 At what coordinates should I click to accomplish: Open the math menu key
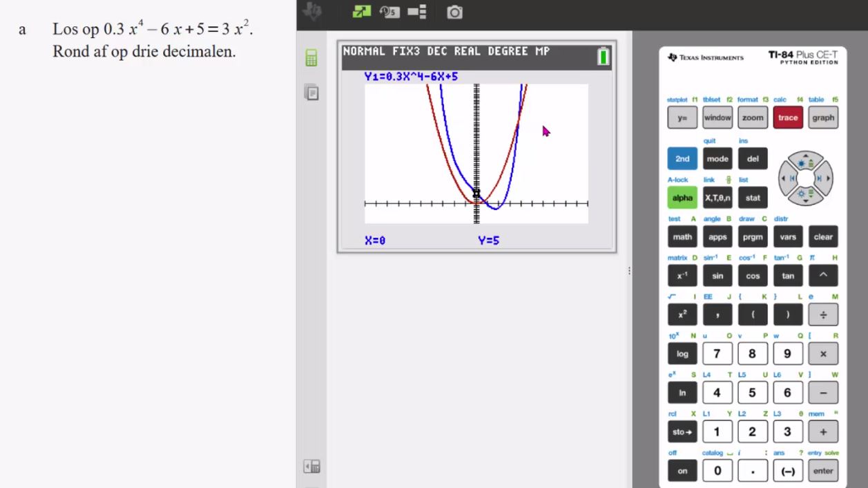click(682, 237)
